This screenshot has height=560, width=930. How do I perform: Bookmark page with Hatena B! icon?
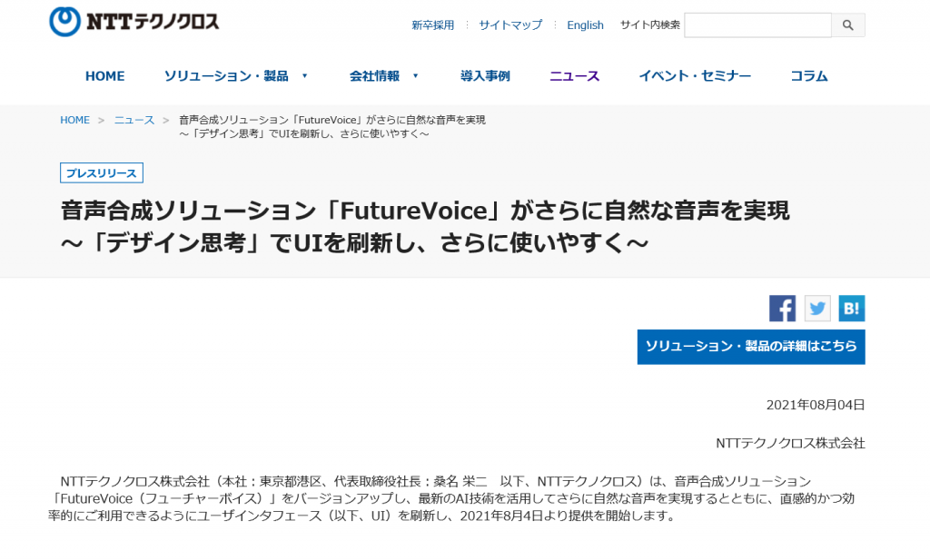(852, 309)
